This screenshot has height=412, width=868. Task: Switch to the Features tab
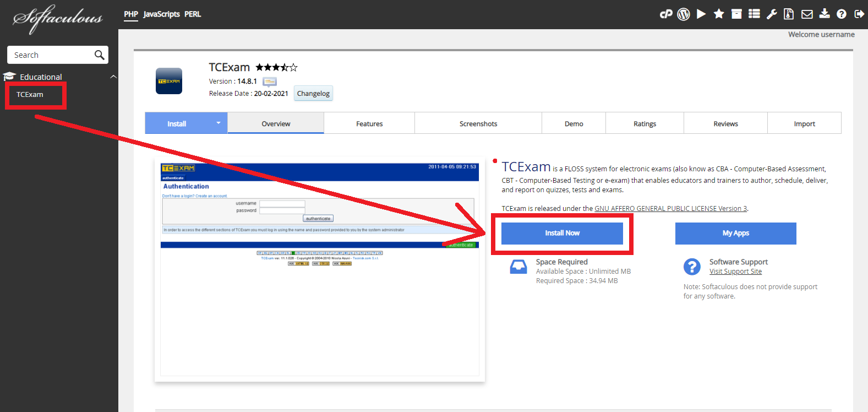point(369,123)
